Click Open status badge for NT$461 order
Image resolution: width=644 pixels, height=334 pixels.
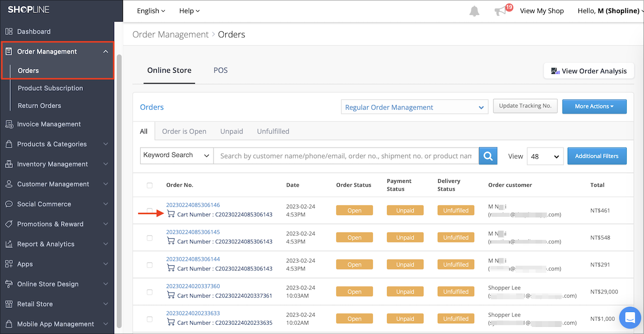pyautogui.click(x=354, y=211)
